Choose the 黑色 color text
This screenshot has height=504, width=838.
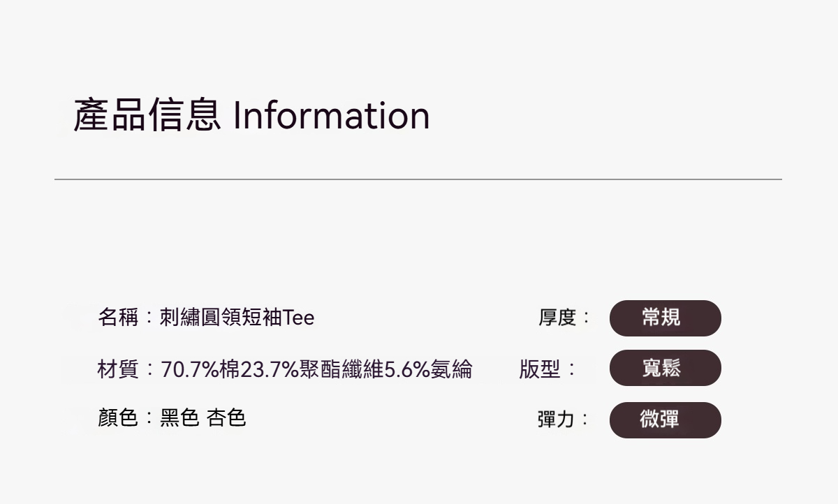coord(180,418)
